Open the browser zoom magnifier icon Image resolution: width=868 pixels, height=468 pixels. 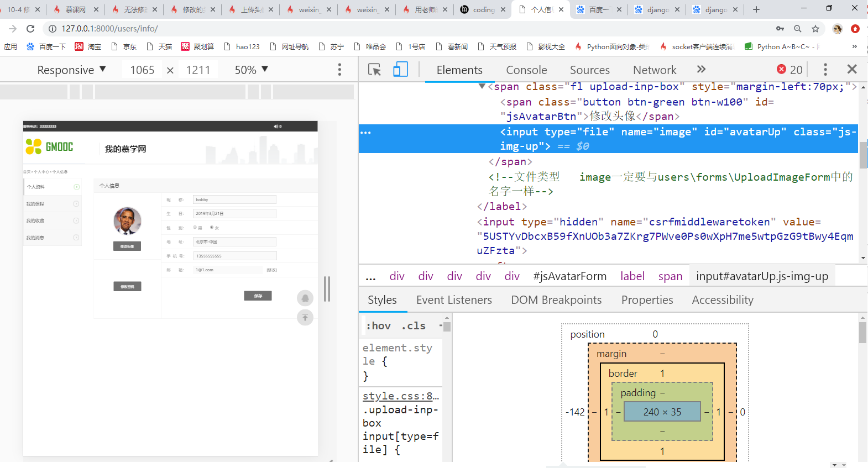[797, 29]
